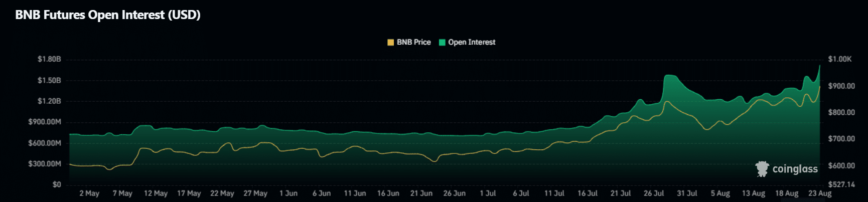
Task: Click the $900.00 right axis label
Action: coord(841,86)
